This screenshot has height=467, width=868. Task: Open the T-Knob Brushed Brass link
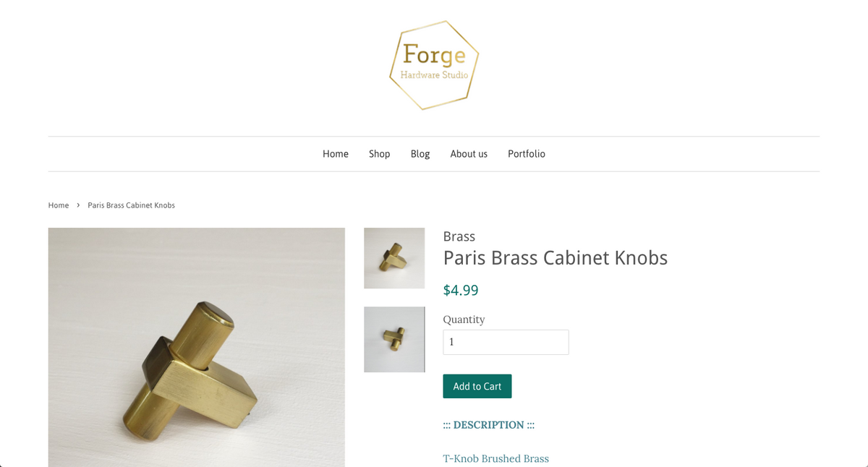(x=496, y=458)
